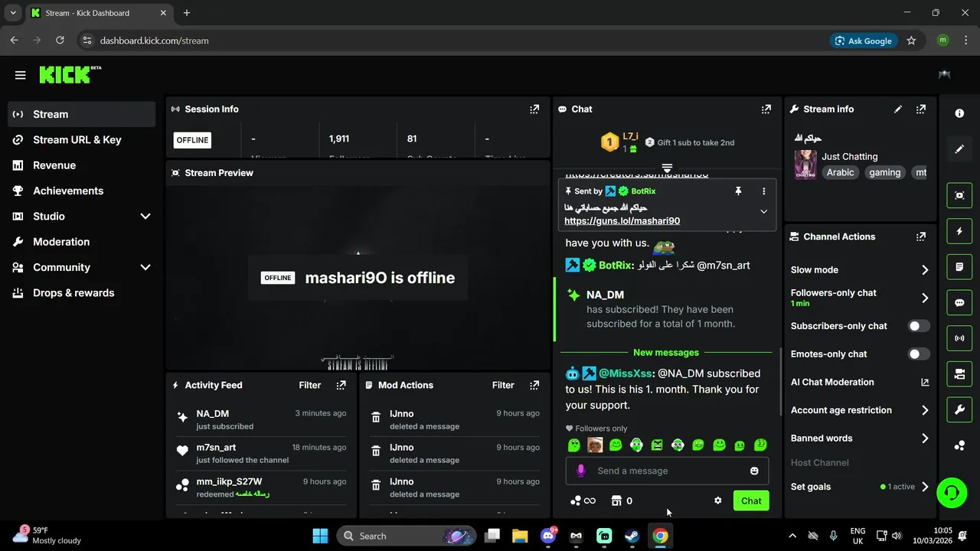This screenshot has width=980, height=551.
Task: Click NA_DM just subscribed activity entry
Action: (261, 419)
